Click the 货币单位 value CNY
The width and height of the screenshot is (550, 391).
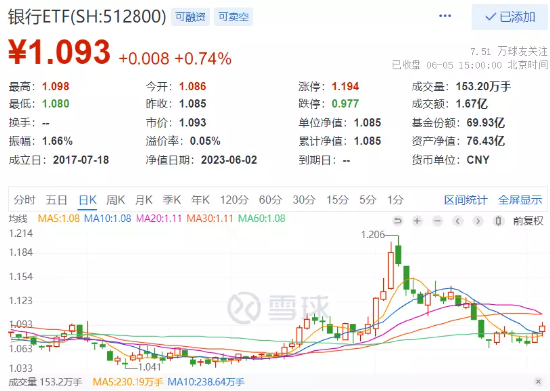[478, 160]
